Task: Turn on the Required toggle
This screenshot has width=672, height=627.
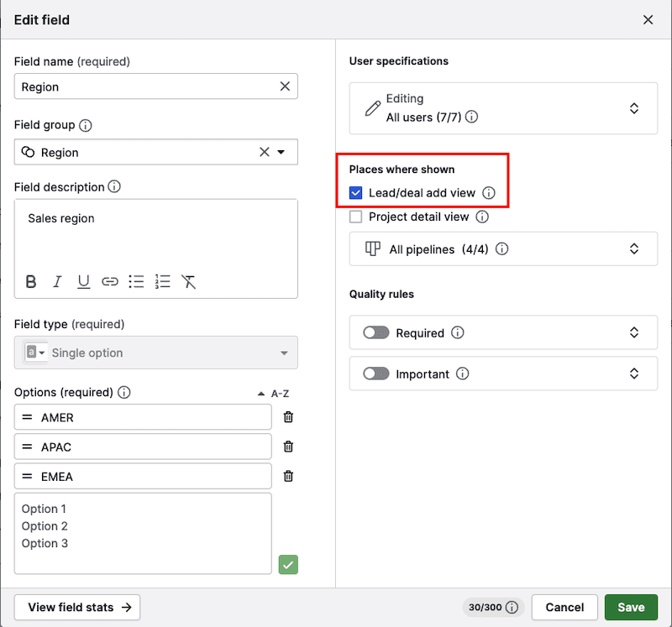Action: point(375,333)
